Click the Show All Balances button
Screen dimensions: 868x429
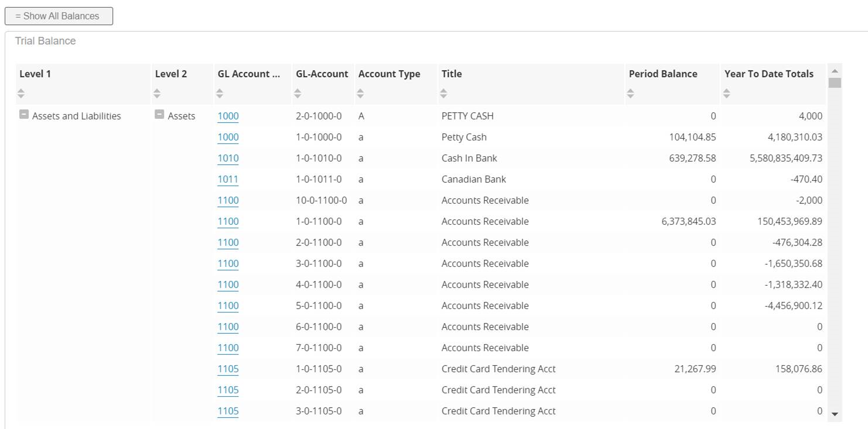[x=59, y=16]
